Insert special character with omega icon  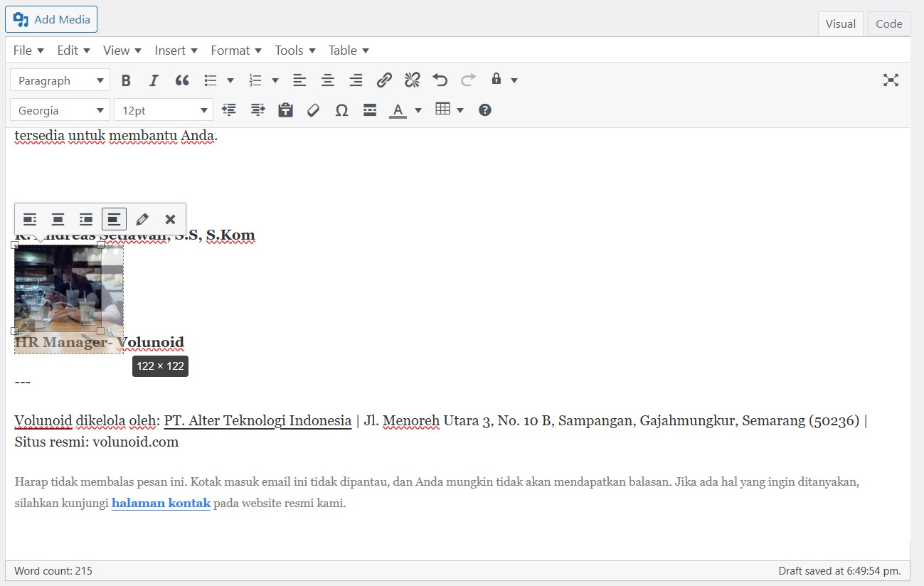tap(341, 110)
